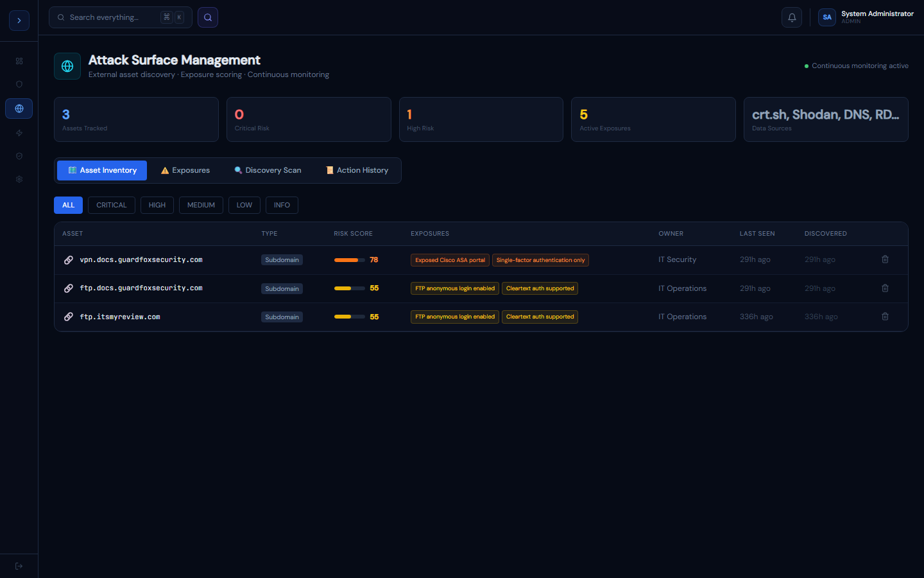This screenshot has width=924, height=578.
Task: Filter assets by HIGH
Action: [157, 205]
